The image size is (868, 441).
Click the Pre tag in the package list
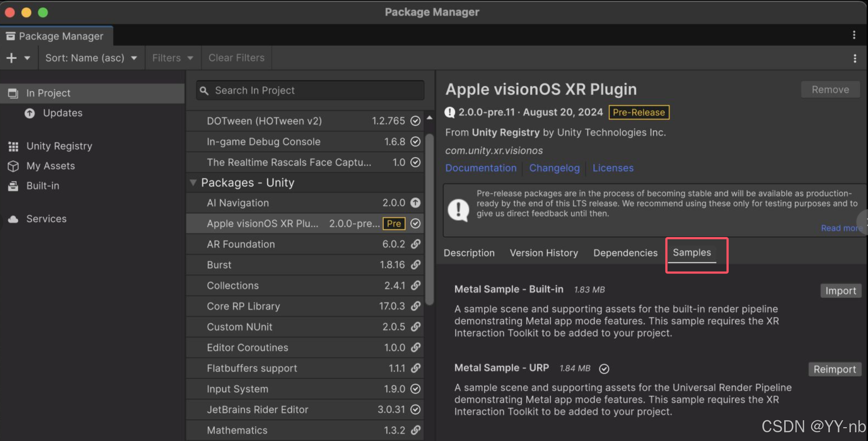(x=394, y=224)
